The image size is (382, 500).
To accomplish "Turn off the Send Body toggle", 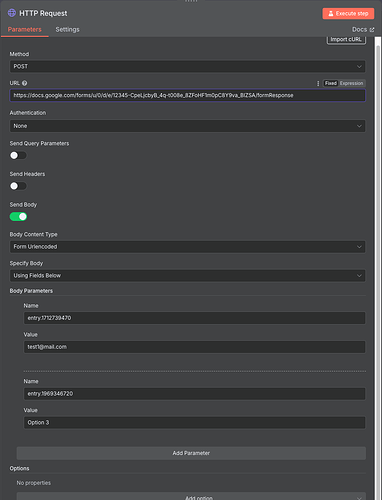I will (18, 217).
